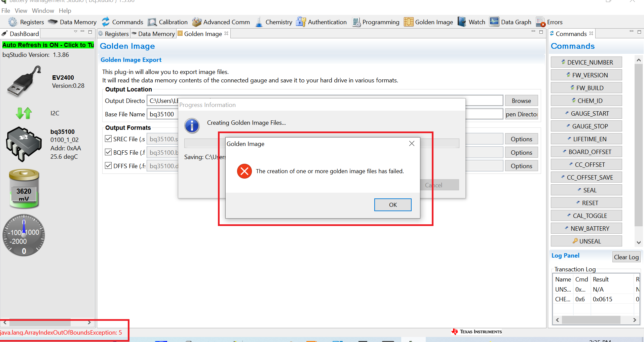This screenshot has width=644, height=342.
Task: Open Data Memory from the toolbar
Action: point(72,22)
